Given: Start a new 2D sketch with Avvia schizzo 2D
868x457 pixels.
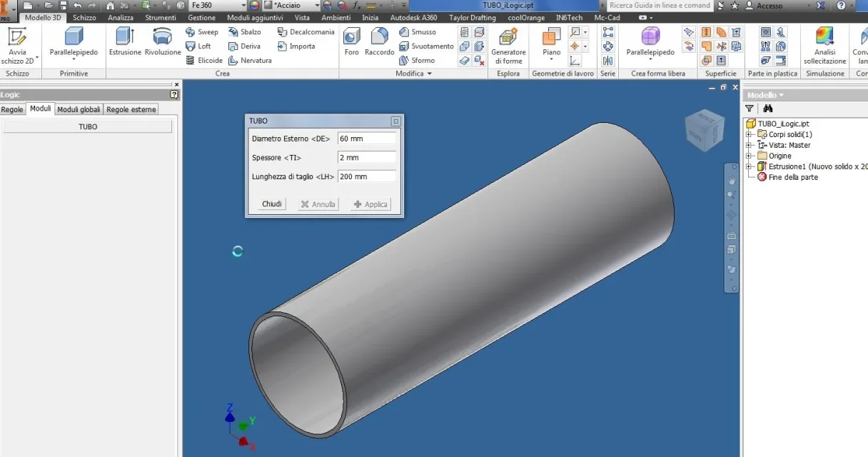Looking at the screenshot, I should [17, 46].
